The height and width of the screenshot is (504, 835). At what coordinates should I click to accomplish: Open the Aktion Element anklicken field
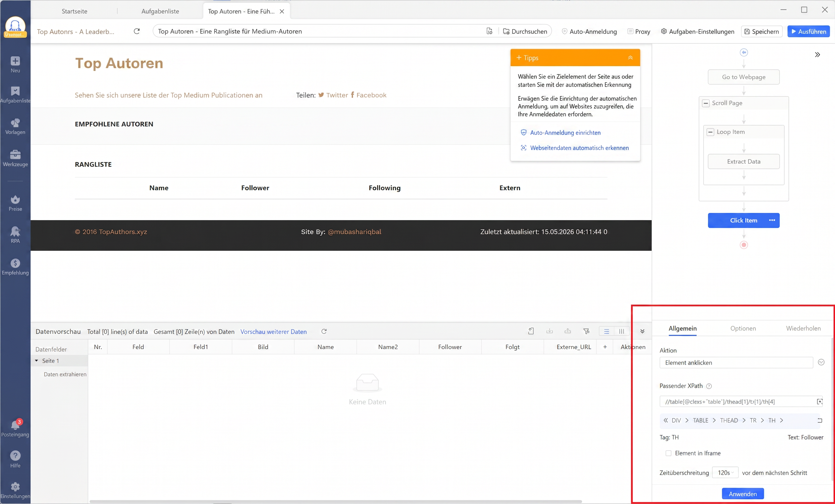click(x=736, y=363)
